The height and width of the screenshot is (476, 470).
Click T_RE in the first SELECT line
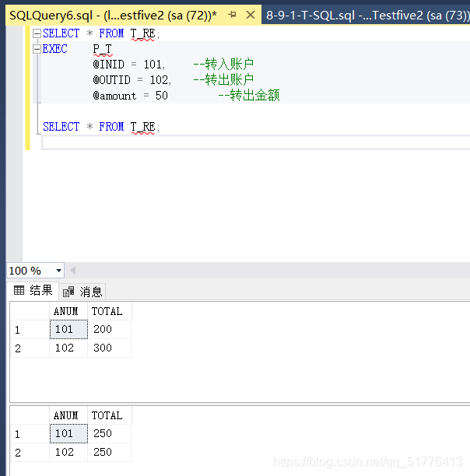point(142,33)
